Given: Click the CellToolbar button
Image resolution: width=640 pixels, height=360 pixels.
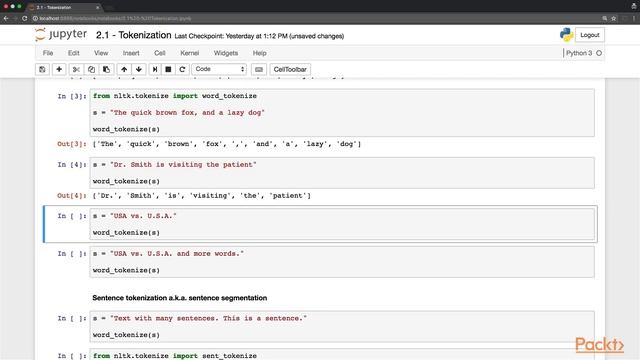Looking at the screenshot, I should pyautogui.click(x=290, y=69).
